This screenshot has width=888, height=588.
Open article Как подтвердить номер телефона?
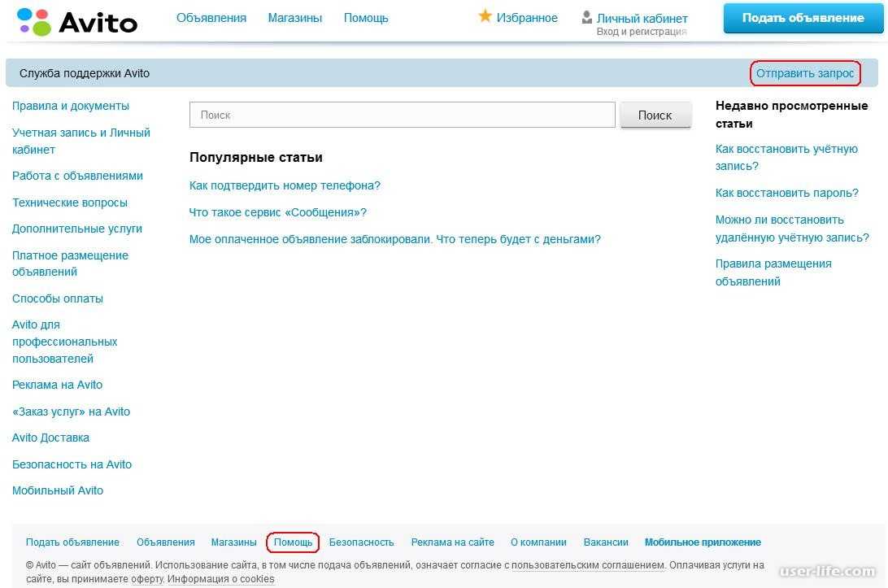(285, 185)
